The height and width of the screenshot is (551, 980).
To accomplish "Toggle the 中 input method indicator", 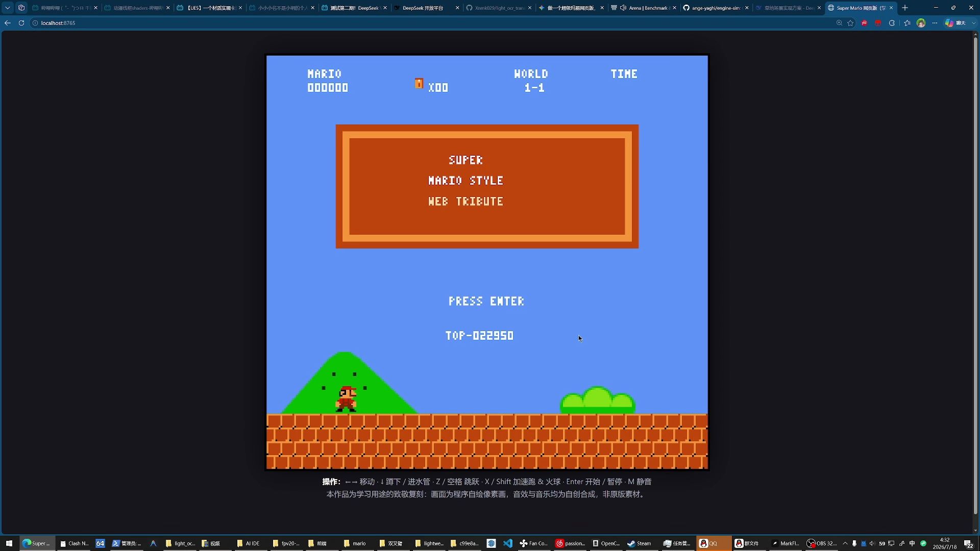I will point(912,543).
